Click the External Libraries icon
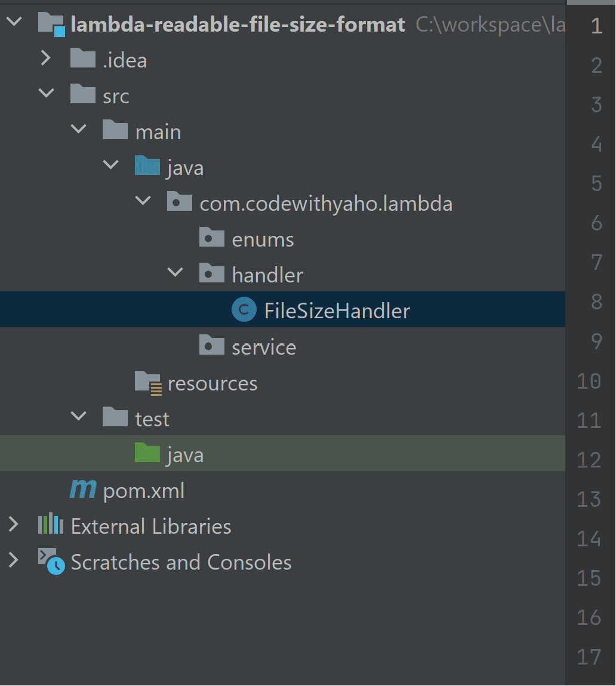This screenshot has width=616, height=686. 50,525
